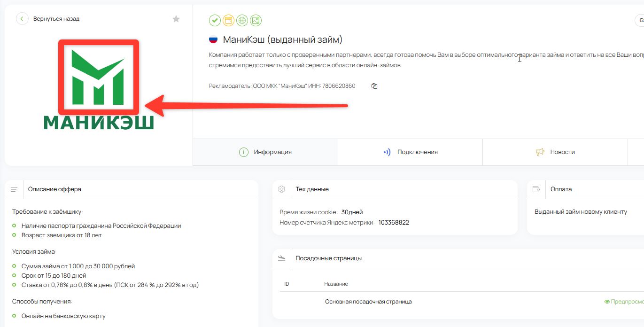Select the Yandex metrika number 103368822
Screen dimensions: 644x327
tap(394, 223)
